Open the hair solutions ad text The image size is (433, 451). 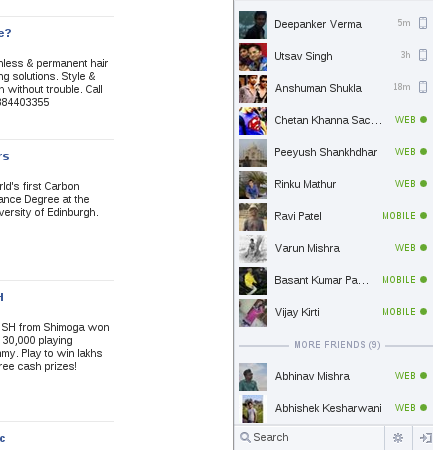[x=54, y=83]
